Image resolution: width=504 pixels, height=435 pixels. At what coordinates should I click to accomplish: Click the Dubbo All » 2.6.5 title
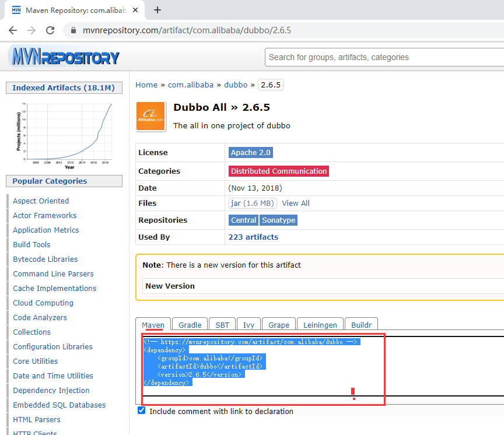pyautogui.click(x=222, y=107)
